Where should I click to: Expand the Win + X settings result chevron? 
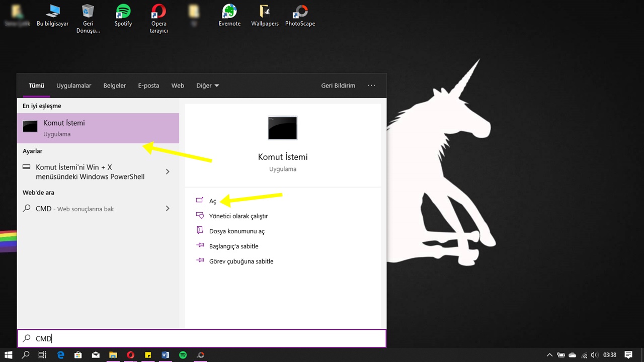pos(168,172)
